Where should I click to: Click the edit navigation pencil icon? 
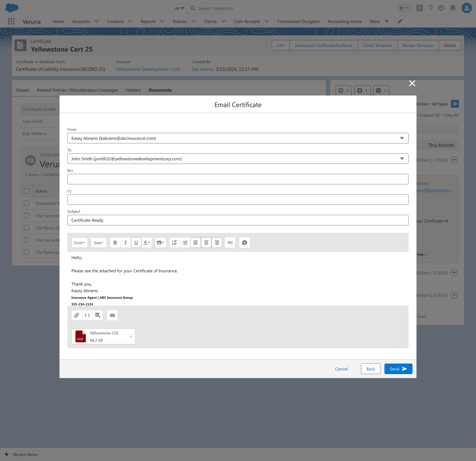(x=400, y=21)
